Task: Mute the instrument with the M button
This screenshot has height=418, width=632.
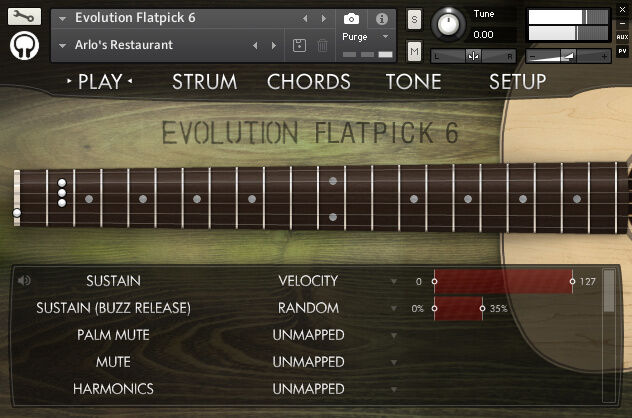Action: 414,52
